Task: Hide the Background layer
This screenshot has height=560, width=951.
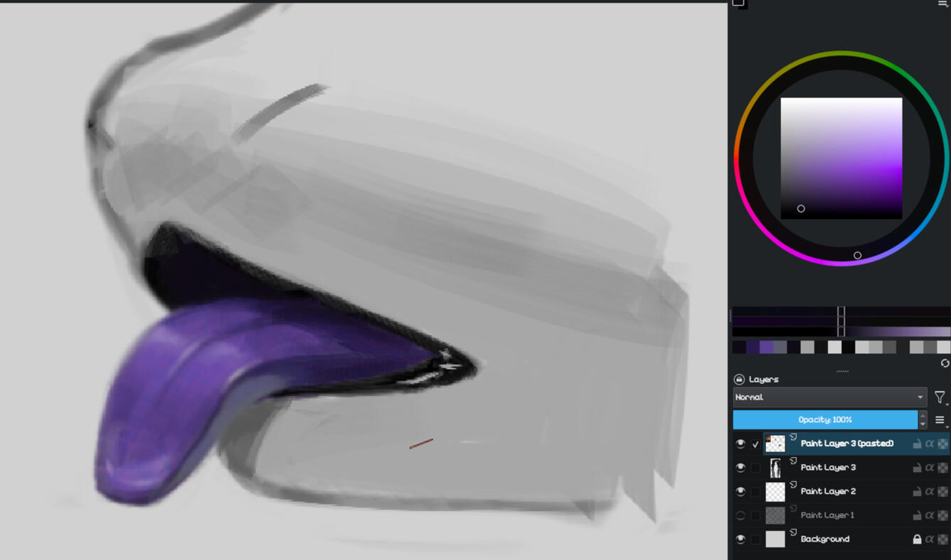Action: (740, 539)
